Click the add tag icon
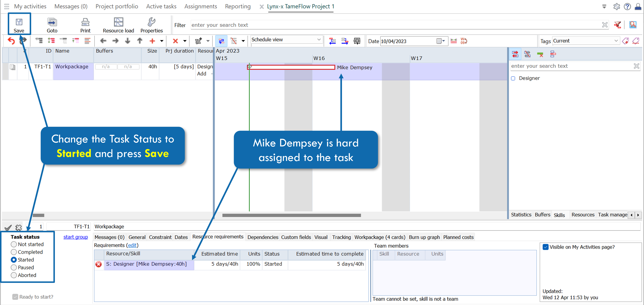 [626, 41]
